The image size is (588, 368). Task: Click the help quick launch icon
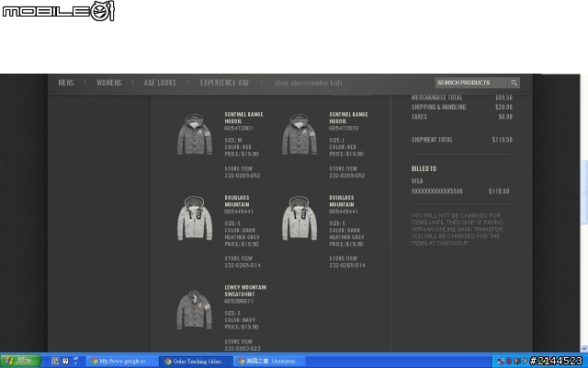(x=65, y=362)
